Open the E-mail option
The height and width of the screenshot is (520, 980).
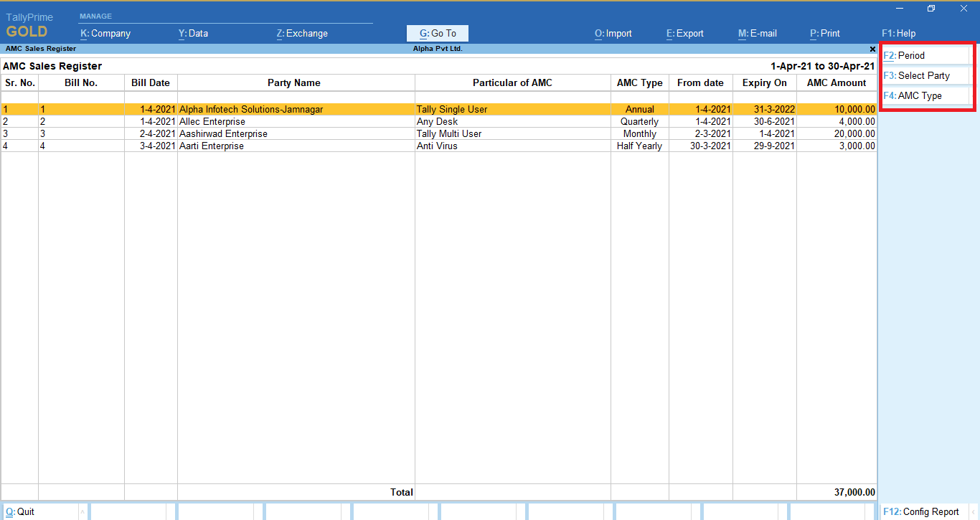pyautogui.click(x=757, y=33)
